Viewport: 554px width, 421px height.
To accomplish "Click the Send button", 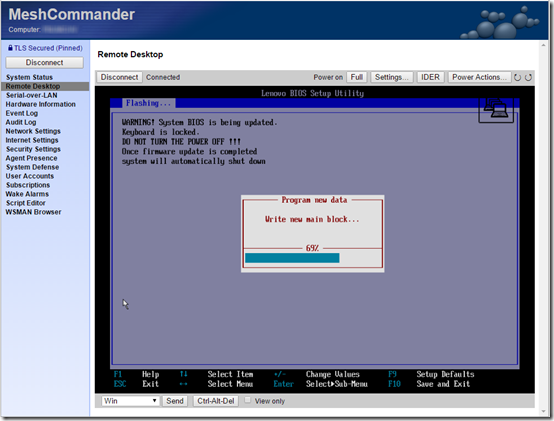I will (175, 401).
